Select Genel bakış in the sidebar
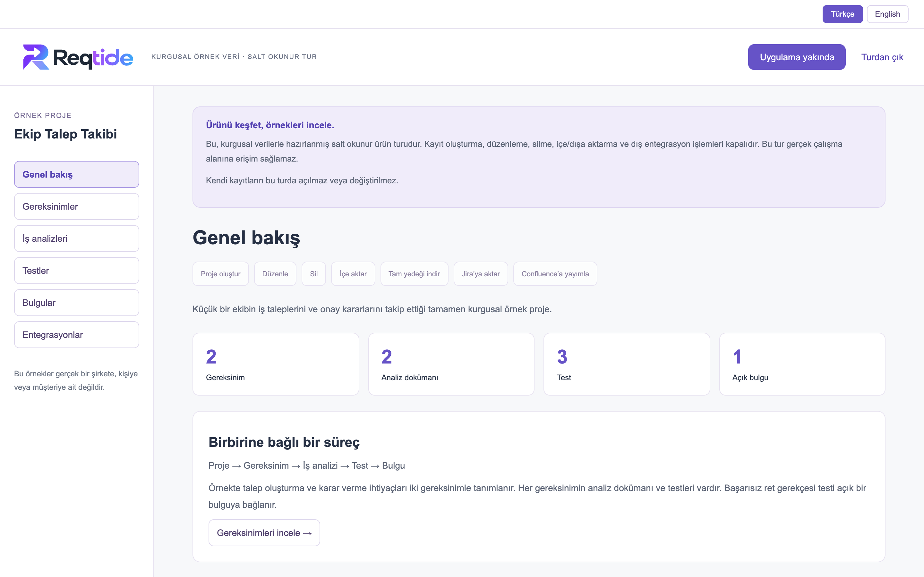924x577 pixels. [x=77, y=174]
